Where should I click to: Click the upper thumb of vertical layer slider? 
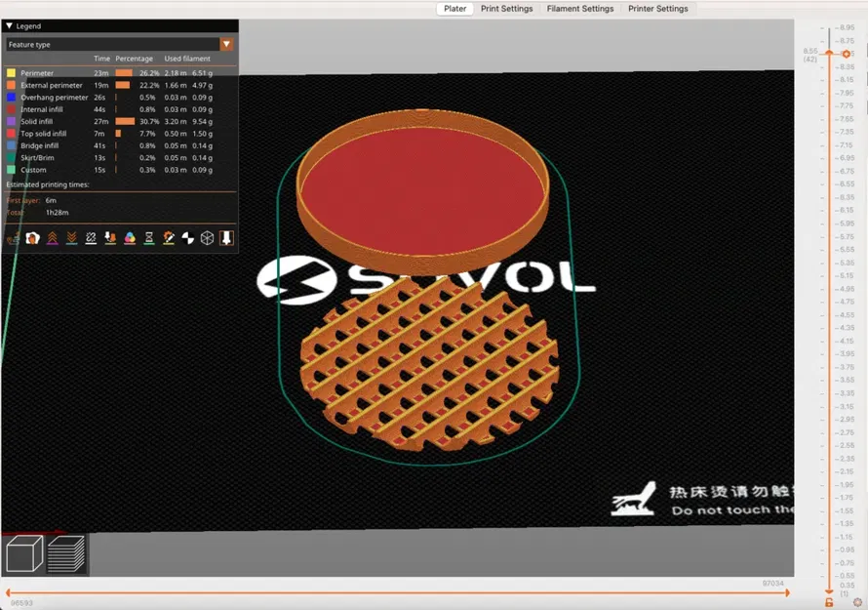point(829,53)
